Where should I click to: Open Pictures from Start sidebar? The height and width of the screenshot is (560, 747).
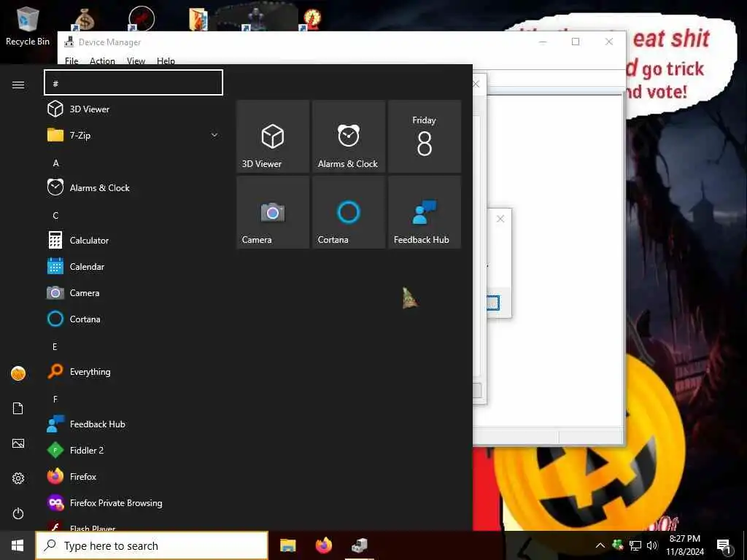pyautogui.click(x=18, y=443)
